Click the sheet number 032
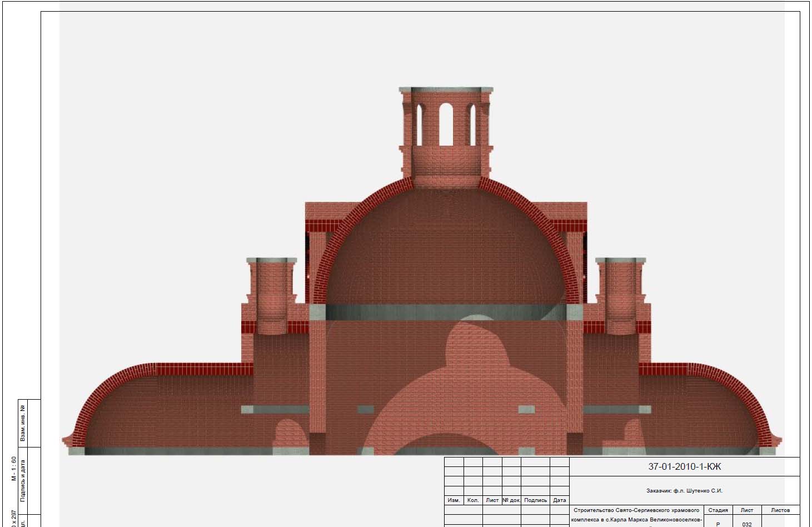This screenshot has height=527, width=812. pyautogui.click(x=746, y=524)
